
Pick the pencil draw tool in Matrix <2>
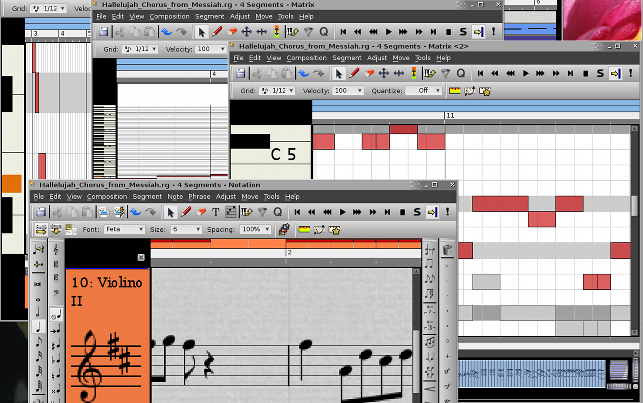[354, 73]
